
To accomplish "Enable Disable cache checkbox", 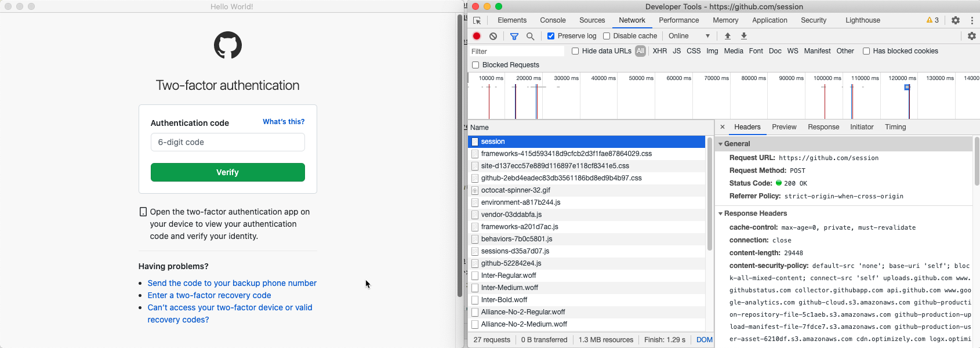I will 607,36.
